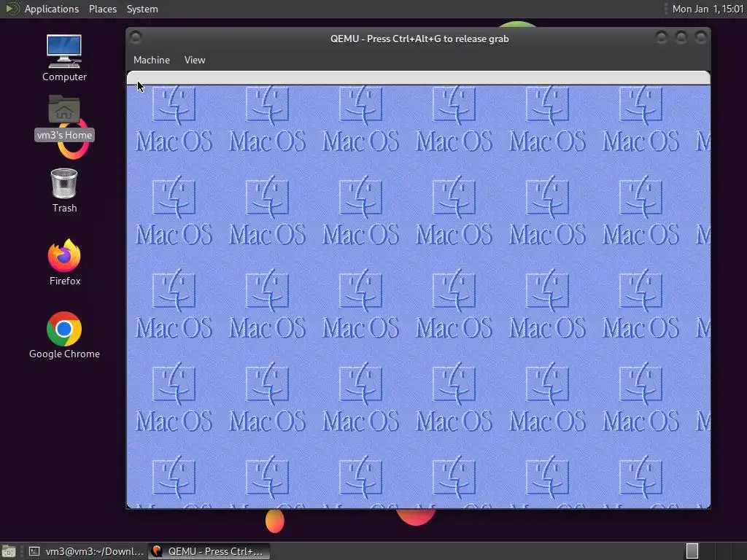The width and height of the screenshot is (747, 560).
Task: Select the Trash icon on desktop
Action: [x=64, y=183]
